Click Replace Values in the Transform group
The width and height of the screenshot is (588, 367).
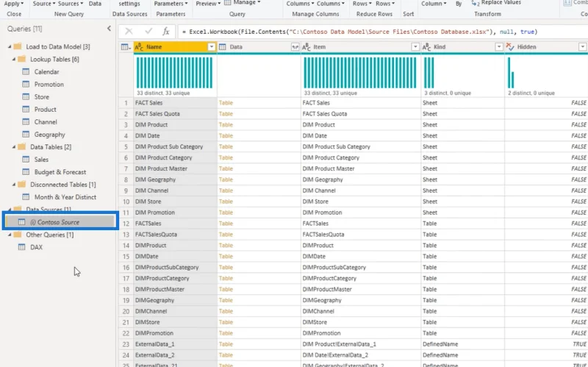coord(496,3)
